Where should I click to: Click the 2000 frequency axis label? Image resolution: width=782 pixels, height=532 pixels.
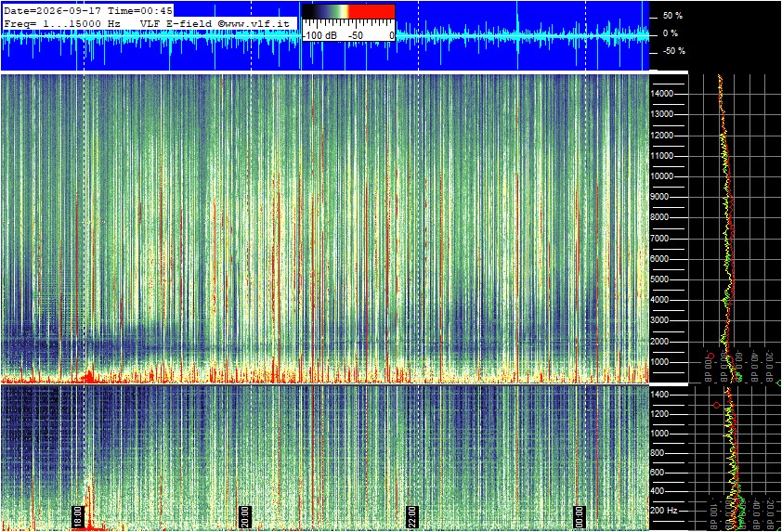pyautogui.click(x=659, y=342)
